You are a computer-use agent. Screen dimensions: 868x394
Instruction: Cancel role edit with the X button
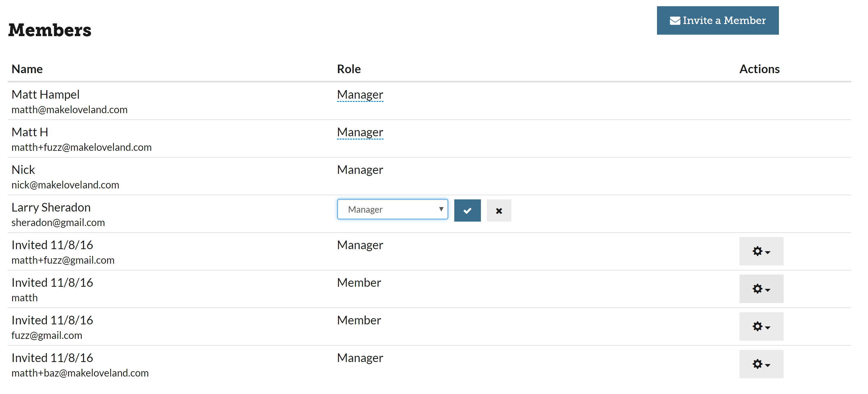[x=499, y=211]
